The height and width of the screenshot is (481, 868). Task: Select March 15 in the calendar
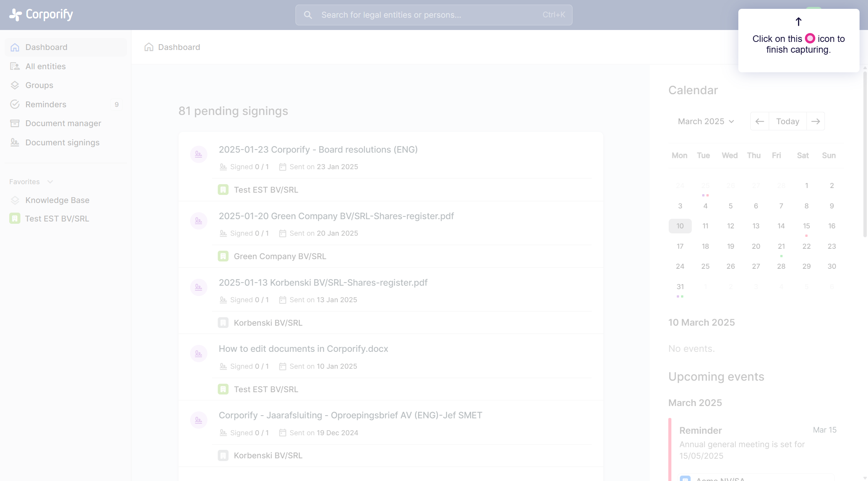[806, 226]
